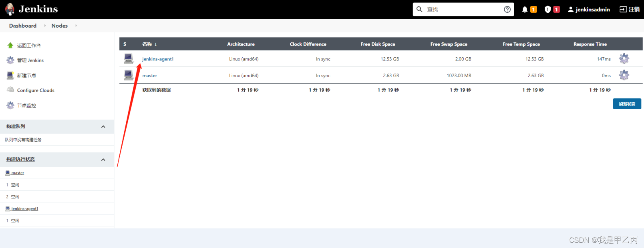
Task: Go to Dashboard breadcrumb
Action: pyautogui.click(x=23, y=26)
